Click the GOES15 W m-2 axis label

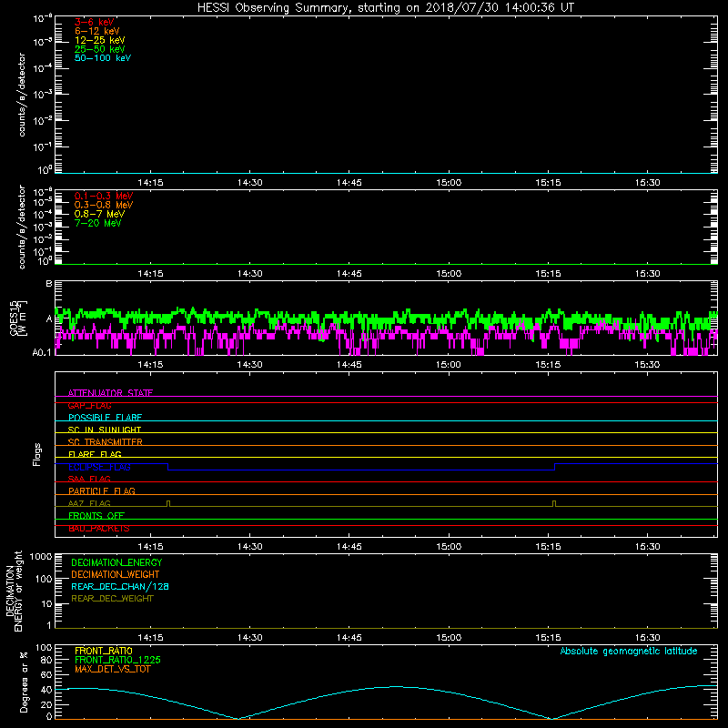click(x=18, y=318)
